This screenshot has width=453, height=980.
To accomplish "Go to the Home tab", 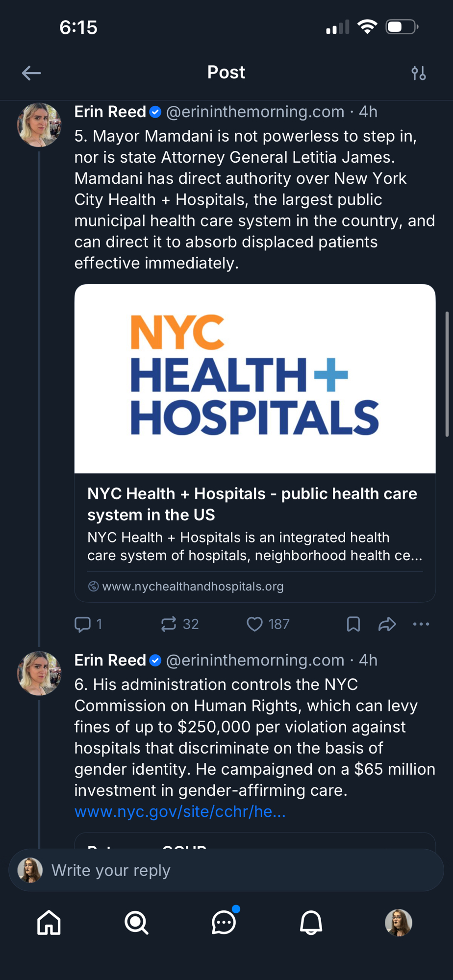I will click(49, 923).
